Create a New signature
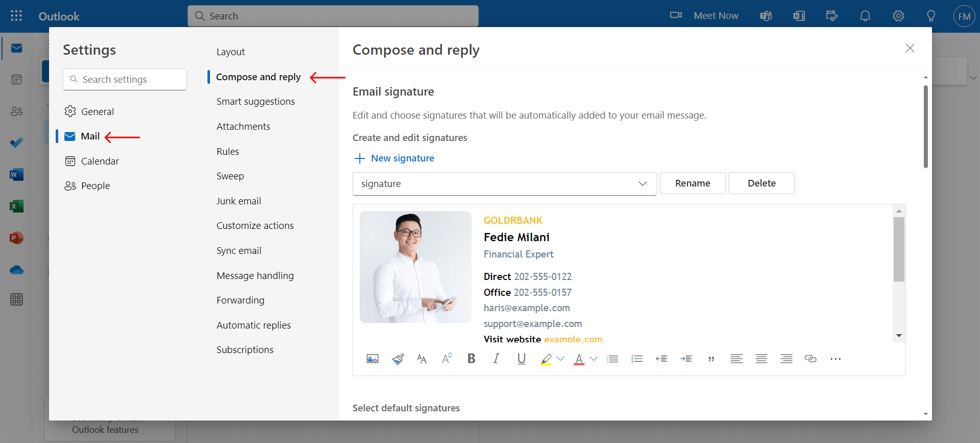The height and width of the screenshot is (443, 980). pos(394,158)
